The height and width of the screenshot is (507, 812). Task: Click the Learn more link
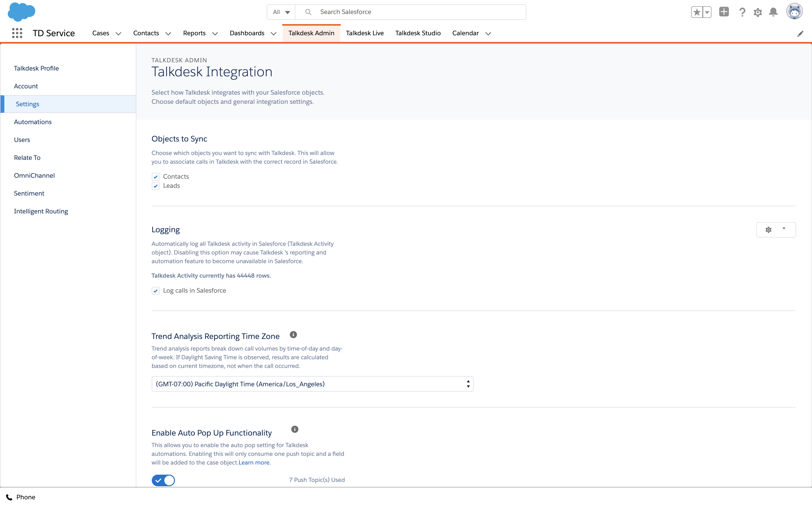click(254, 462)
